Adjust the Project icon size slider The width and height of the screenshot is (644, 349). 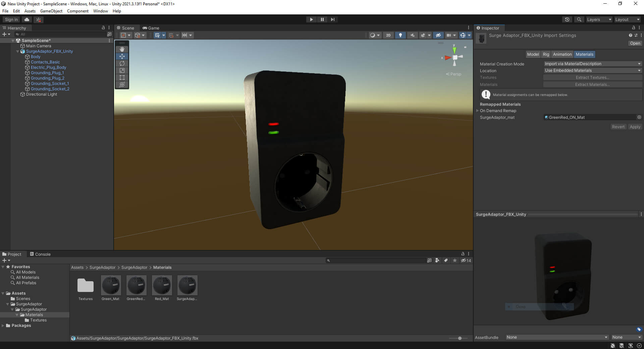[460, 338]
